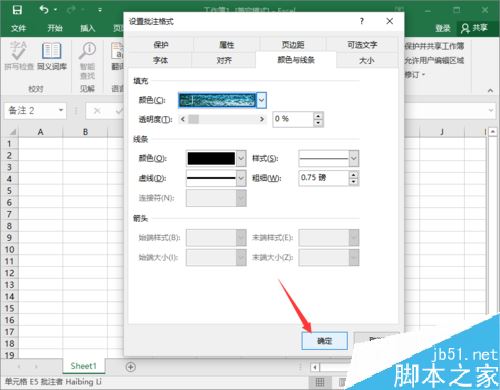Cancel formula bar entry X icon
Viewport: 500px width, 390px height.
tap(97, 111)
